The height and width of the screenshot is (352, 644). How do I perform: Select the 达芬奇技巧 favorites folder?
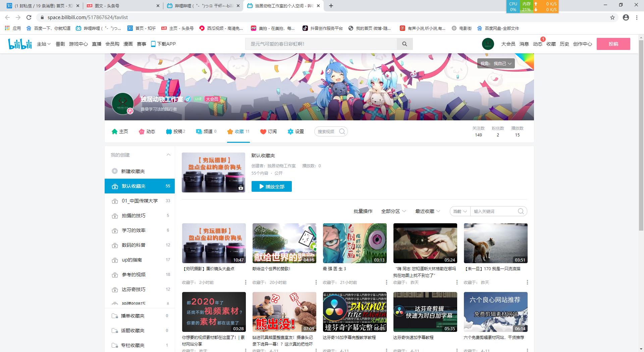tap(134, 289)
